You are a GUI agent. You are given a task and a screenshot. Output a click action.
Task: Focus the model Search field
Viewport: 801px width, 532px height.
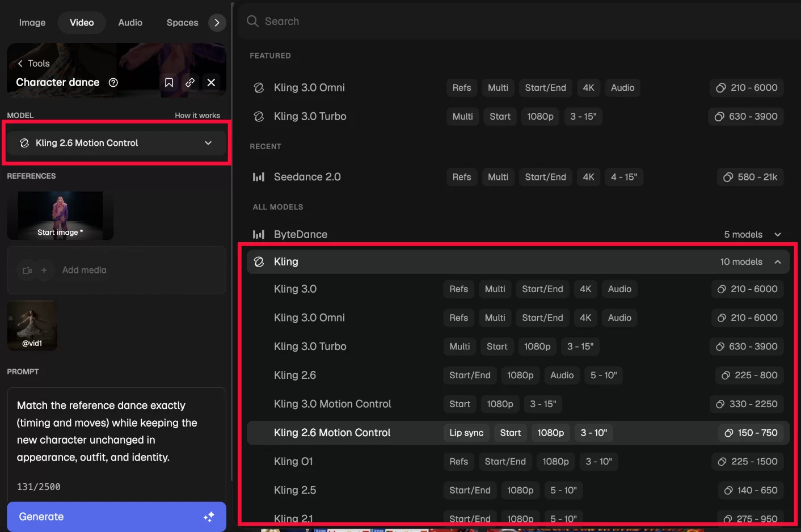pos(518,22)
